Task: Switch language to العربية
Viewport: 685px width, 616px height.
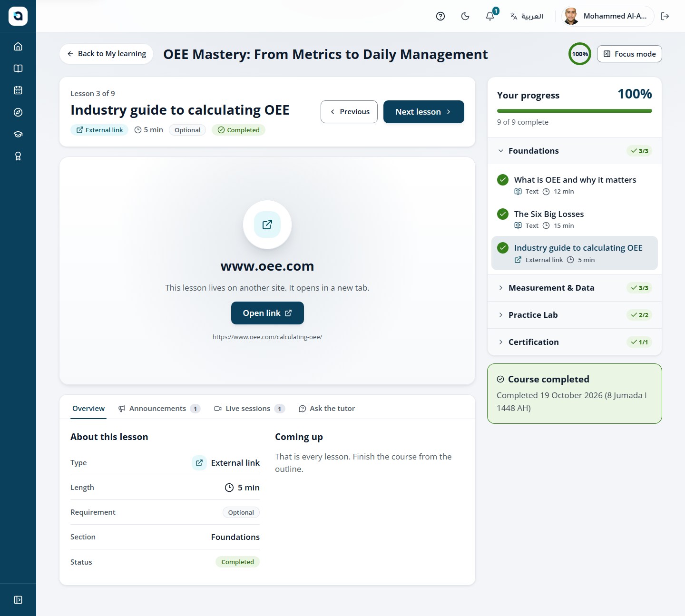Action: [527, 16]
